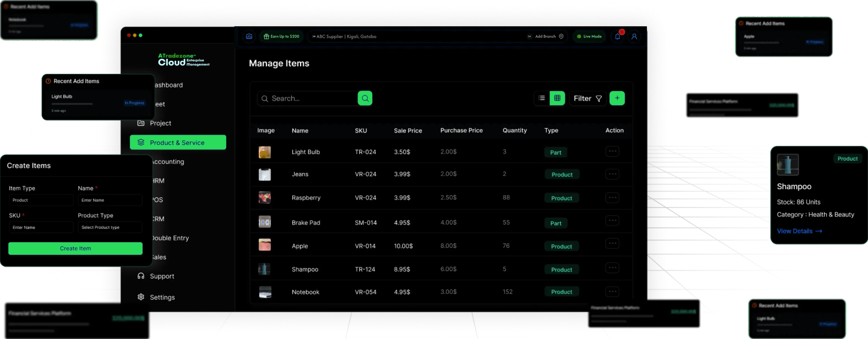
Task: Open action menu for Brake Pad row
Action: click(x=612, y=221)
